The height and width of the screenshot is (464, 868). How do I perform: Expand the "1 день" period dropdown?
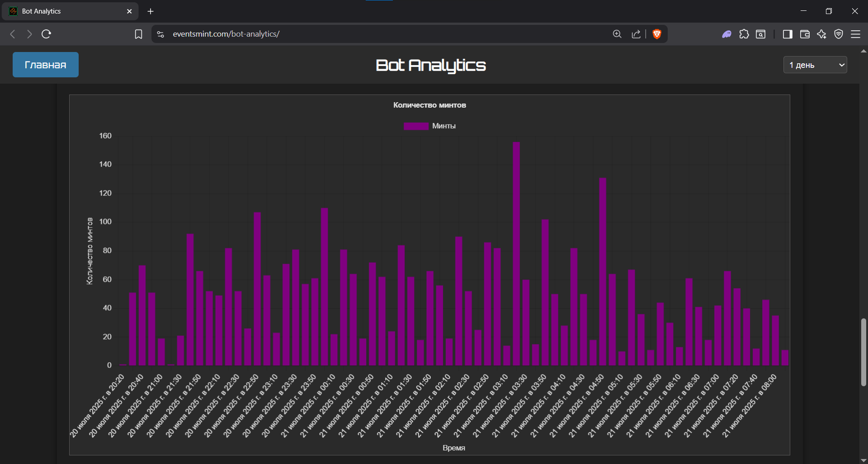pyautogui.click(x=815, y=65)
